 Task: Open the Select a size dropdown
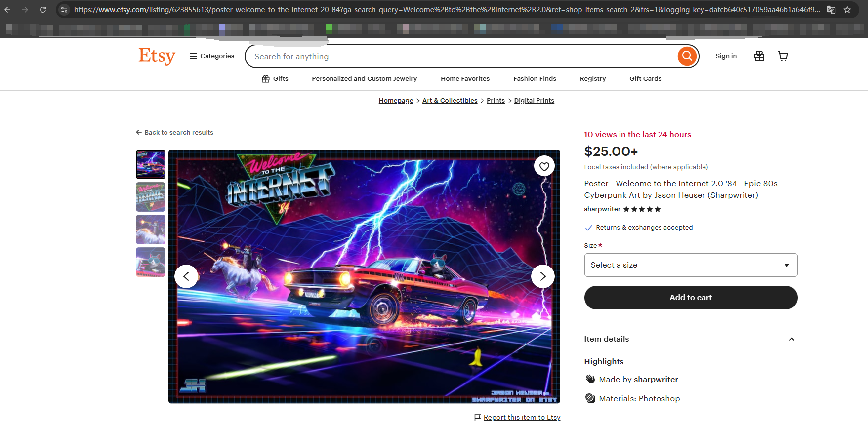pos(691,265)
